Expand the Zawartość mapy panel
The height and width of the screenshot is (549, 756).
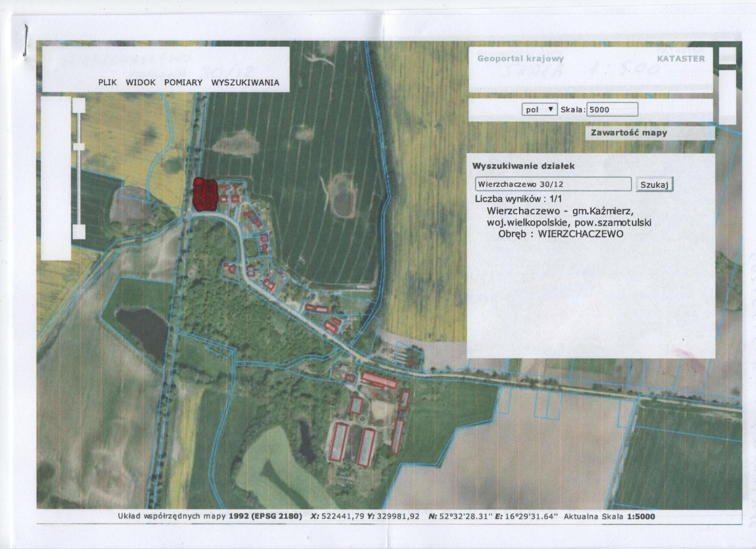point(629,133)
